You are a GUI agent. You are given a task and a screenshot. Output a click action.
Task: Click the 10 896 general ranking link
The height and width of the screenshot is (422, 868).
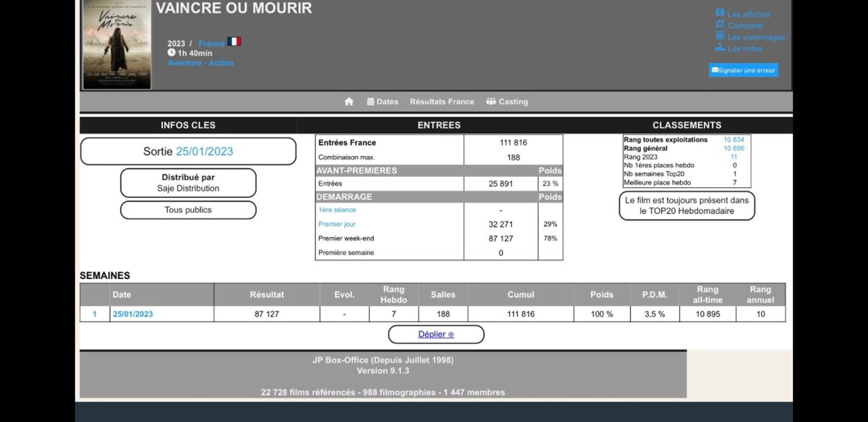pyautogui.click(x=733, y=148)
